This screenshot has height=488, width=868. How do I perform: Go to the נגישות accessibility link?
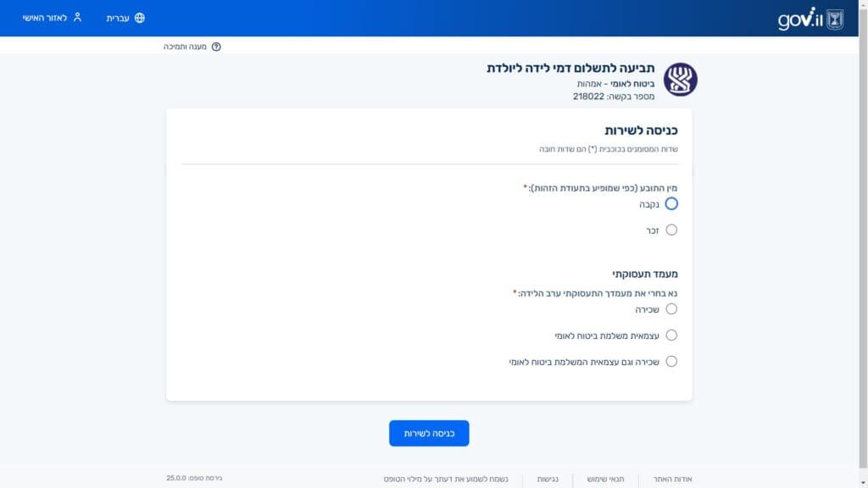pos(548,479)
